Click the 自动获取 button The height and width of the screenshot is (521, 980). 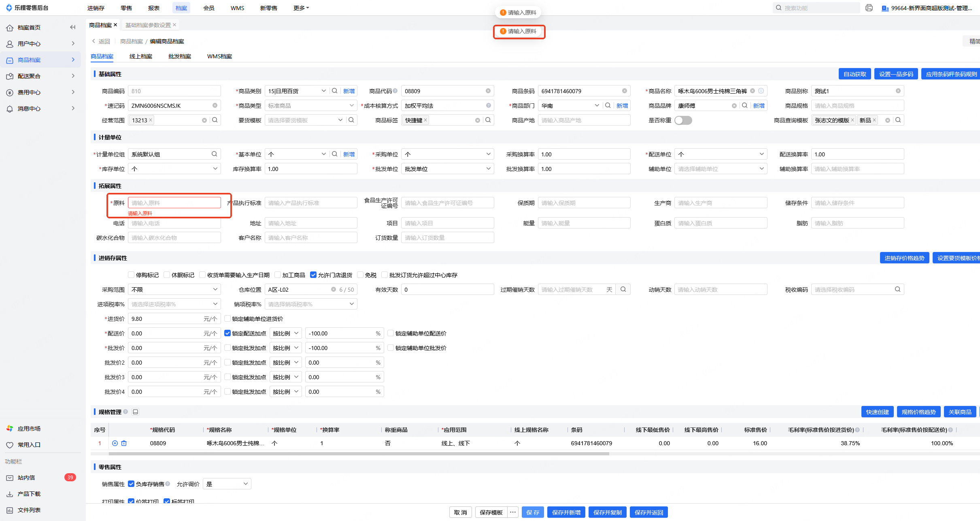click(x=855, y=74)
